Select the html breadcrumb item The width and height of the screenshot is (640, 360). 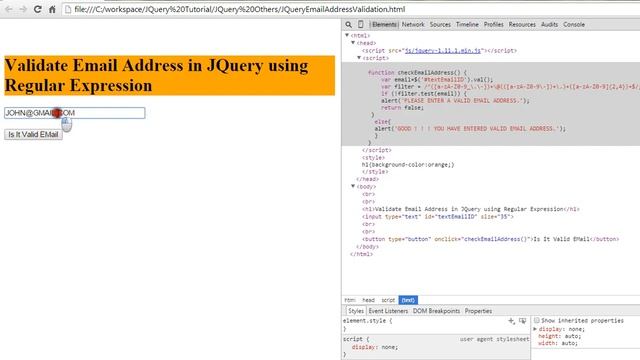350,300
